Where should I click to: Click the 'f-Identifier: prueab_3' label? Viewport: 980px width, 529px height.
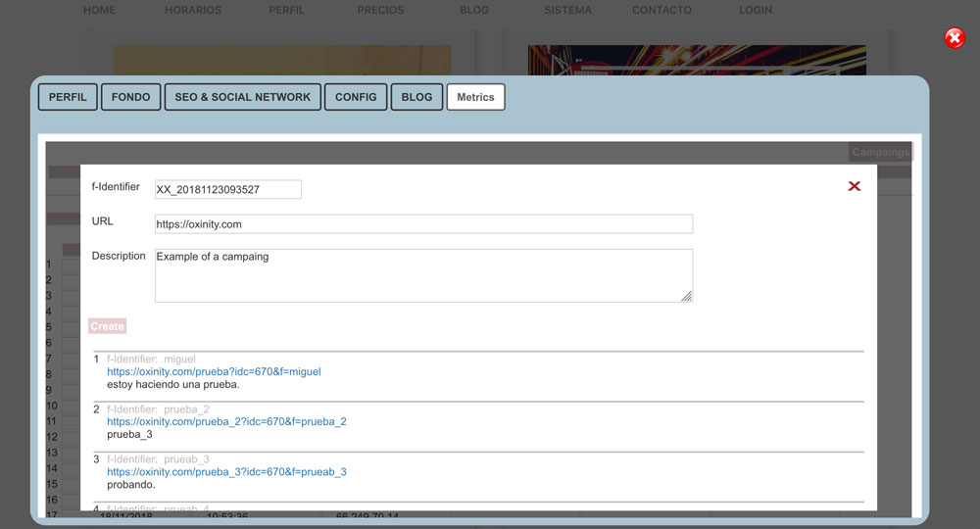pos(158,459)
